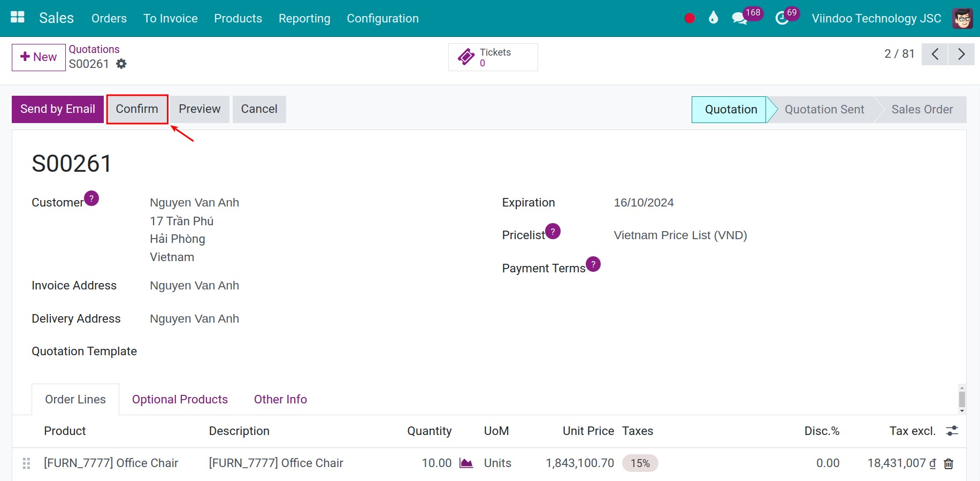
Task: Open the Reporting menu
Action: 304,19
